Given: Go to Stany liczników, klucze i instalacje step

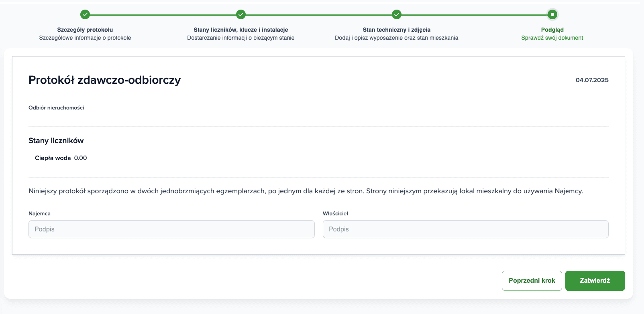Looking at the screenshot, I should [241, 30].
